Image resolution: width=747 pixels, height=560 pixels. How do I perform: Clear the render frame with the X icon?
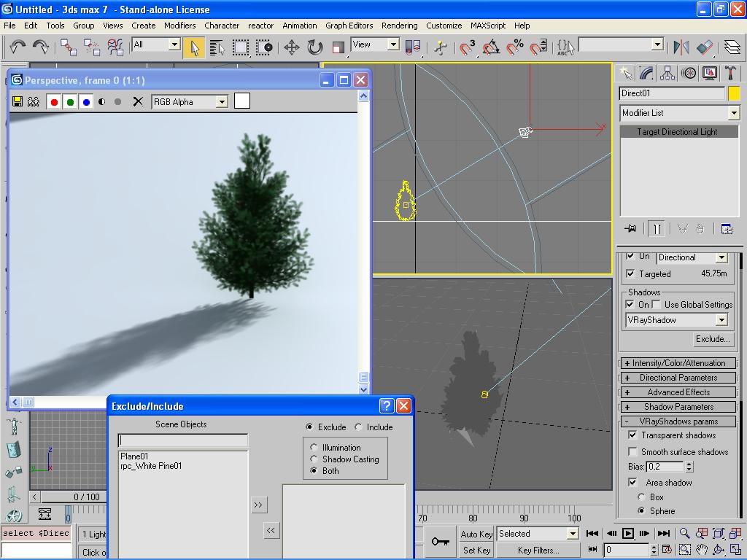138,102
